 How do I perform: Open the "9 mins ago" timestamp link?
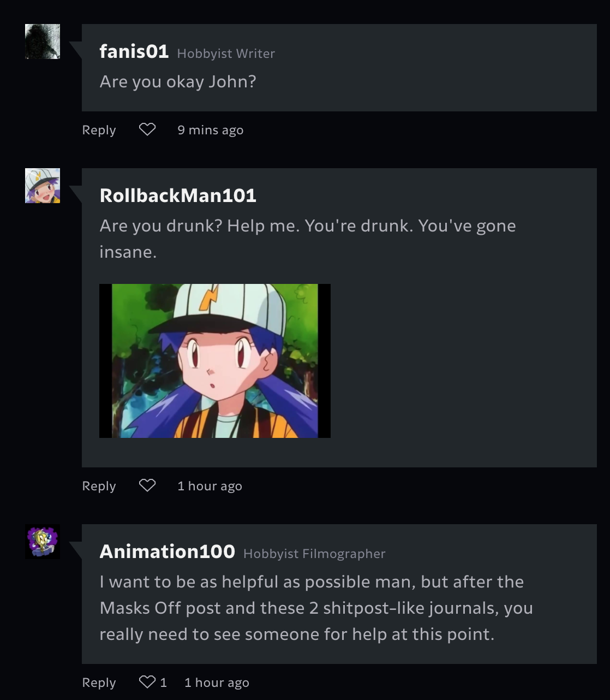coord(210,130)
